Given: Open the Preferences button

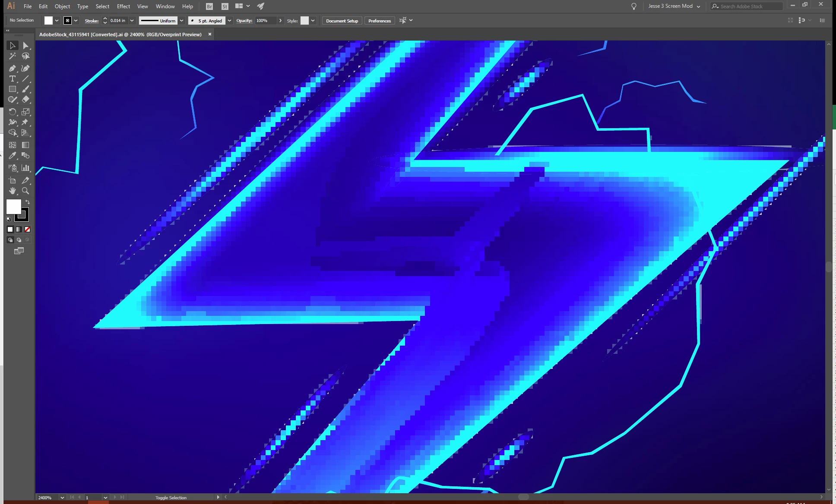Looking at the screenshot, I should [379, 21].
